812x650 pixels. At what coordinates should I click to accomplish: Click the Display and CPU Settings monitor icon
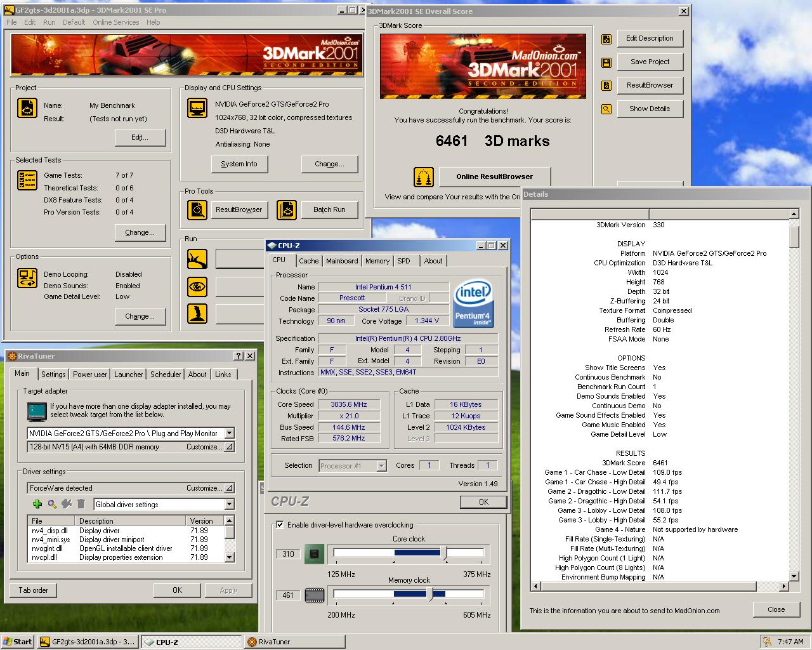tap(197, 108)
